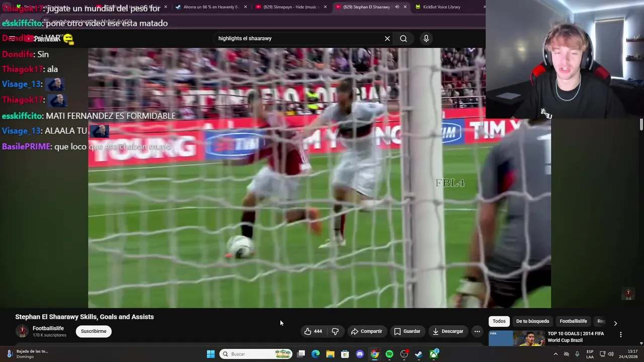The image size is (644, 362).
Task: Click the YouTube search magnifier button
Action: (x=404, y=38)
